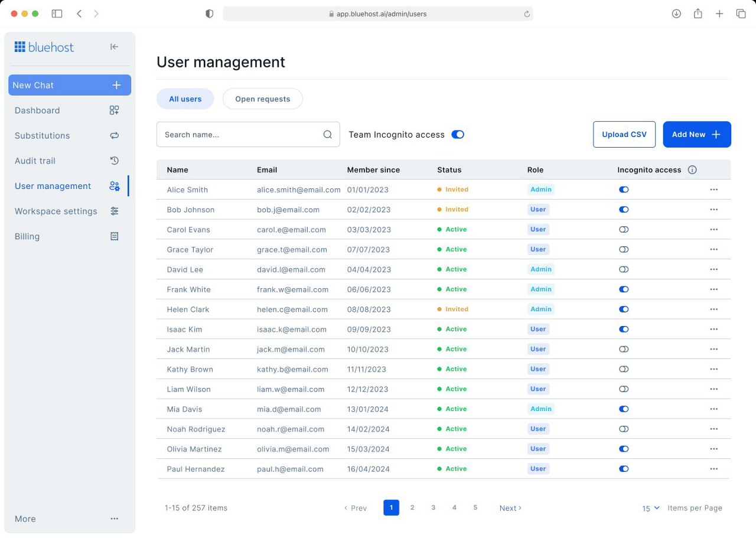Click the Upload CSV button
The image size is (756, 538).
(x=624, y=135)
